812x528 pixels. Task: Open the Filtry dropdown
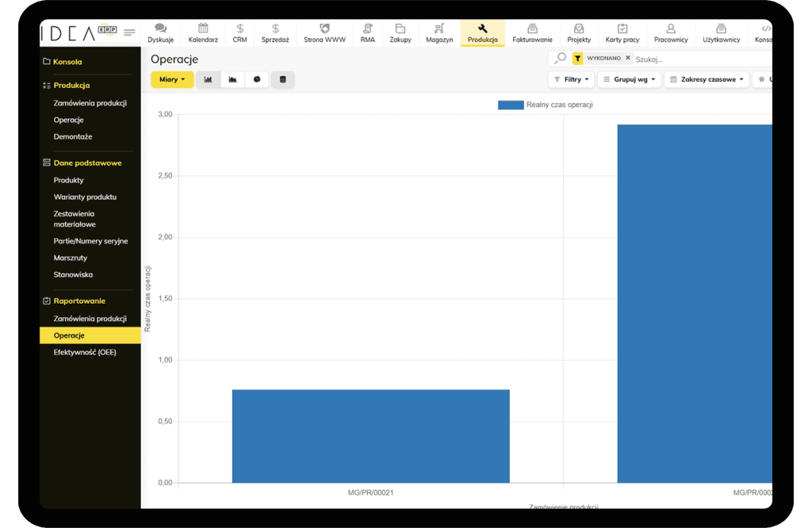(x=571, y=79)
